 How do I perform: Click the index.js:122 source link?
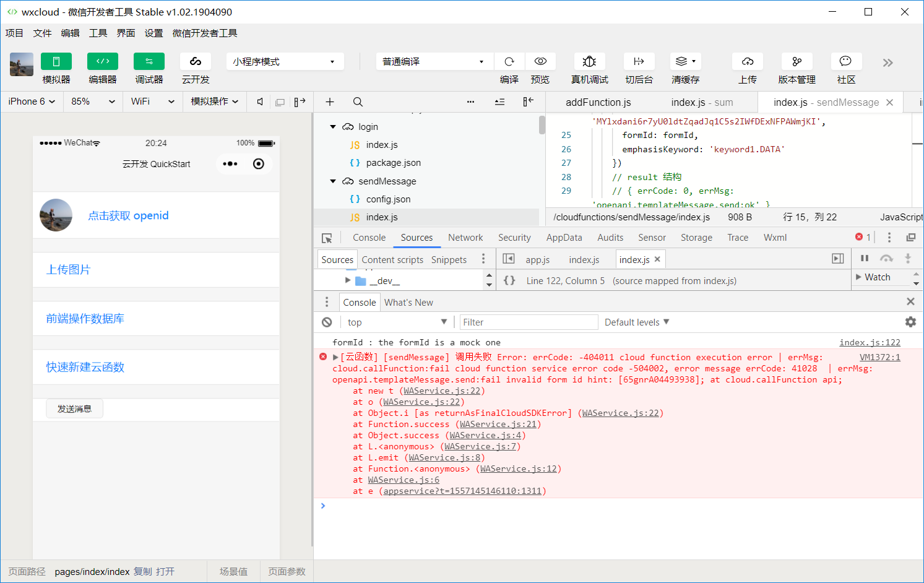870,342
